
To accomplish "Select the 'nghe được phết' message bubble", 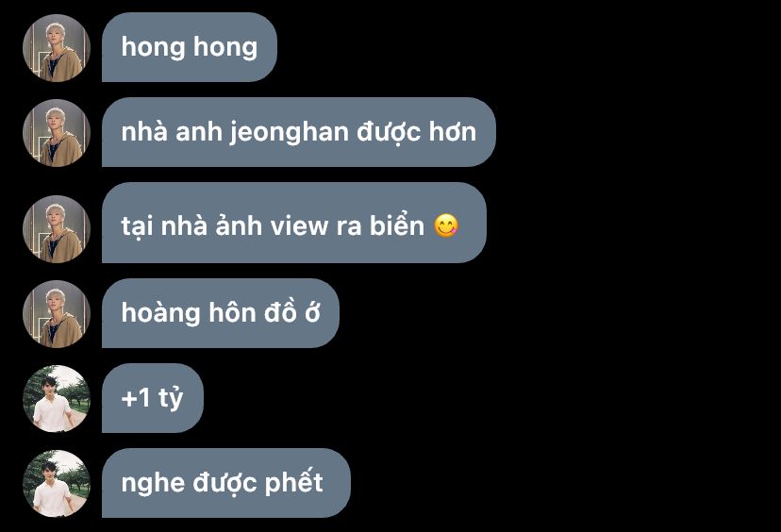I will (226, 483).
